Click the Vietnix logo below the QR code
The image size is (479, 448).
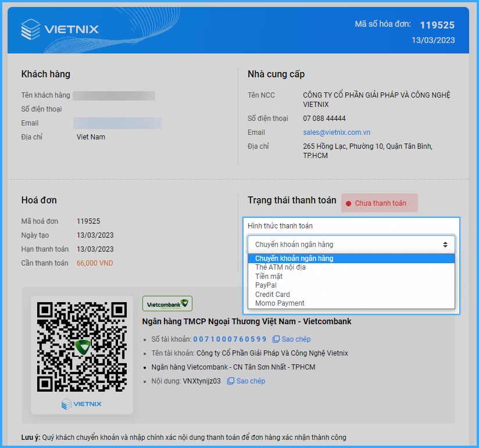coord(81,404)
